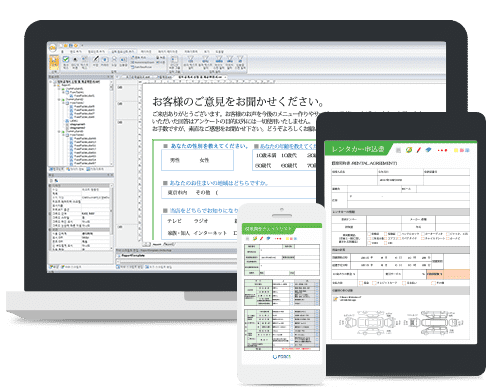
Task: Tap the yellow highlighter color on tablet toolbar
Action: pyautogui.click(x=456, y=150)
